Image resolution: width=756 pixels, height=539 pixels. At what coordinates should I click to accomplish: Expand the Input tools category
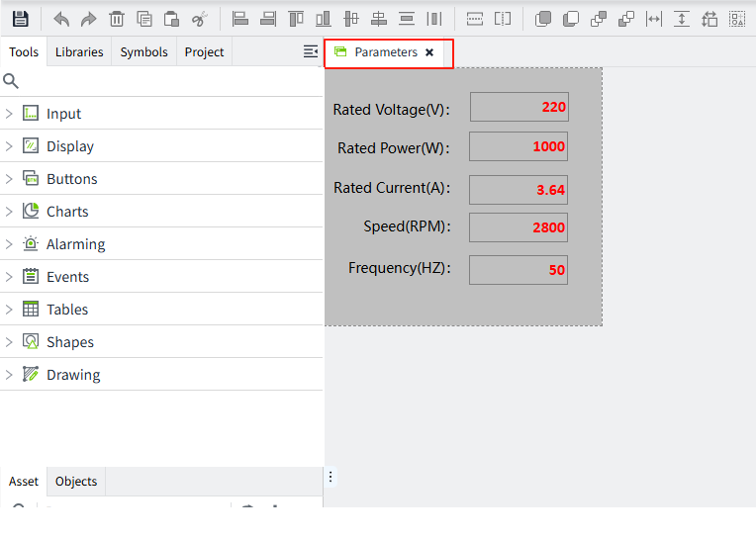(x=9, y=114)
